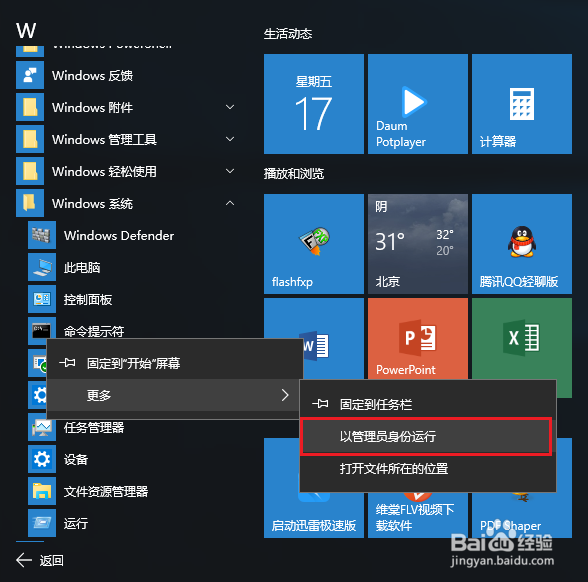Click the 控制面板 label

tap(88, 300)
